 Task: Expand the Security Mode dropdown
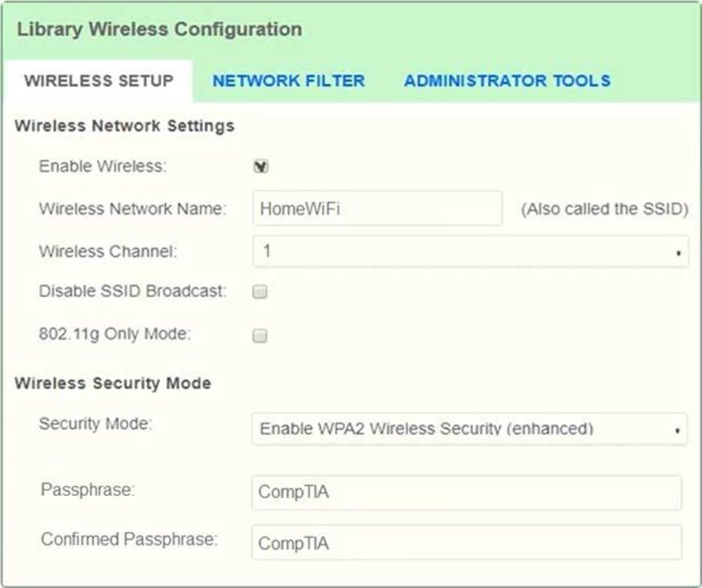[469, 429]
